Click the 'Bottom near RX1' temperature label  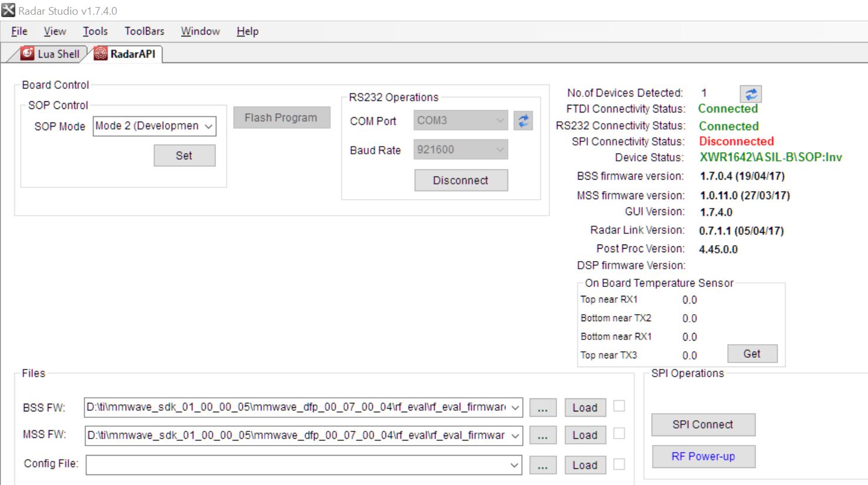(616, 336)
